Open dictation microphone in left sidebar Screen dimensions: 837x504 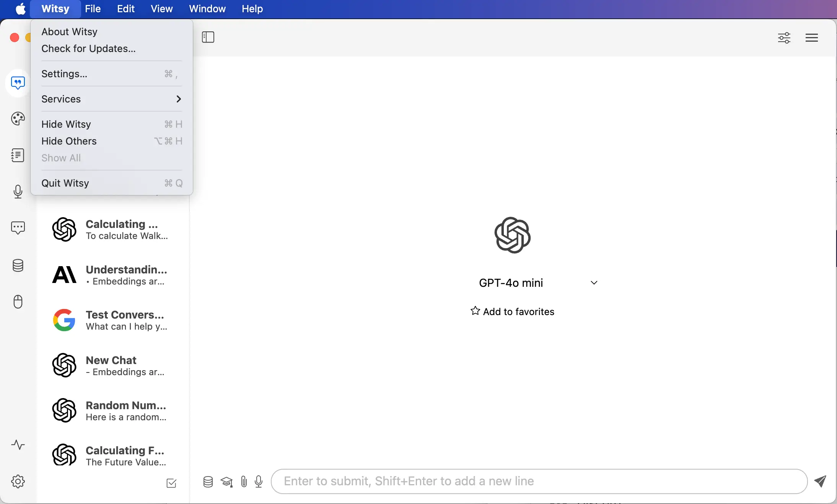pos(18,192)
